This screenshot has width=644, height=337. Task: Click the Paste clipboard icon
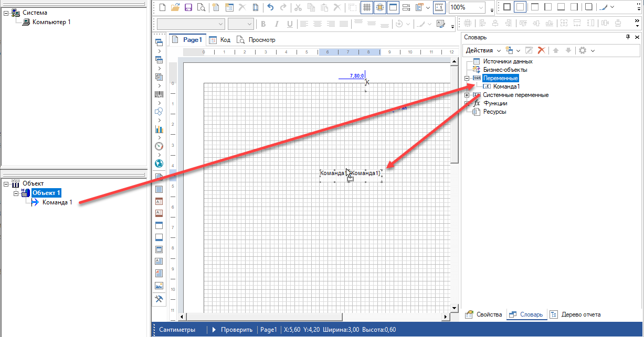point(324,7)
